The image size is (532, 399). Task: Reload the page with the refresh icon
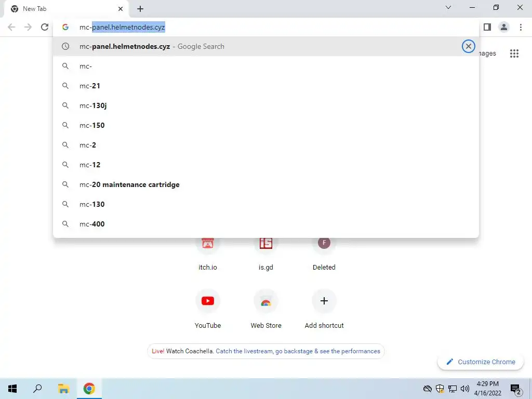[x=45, y=27]
